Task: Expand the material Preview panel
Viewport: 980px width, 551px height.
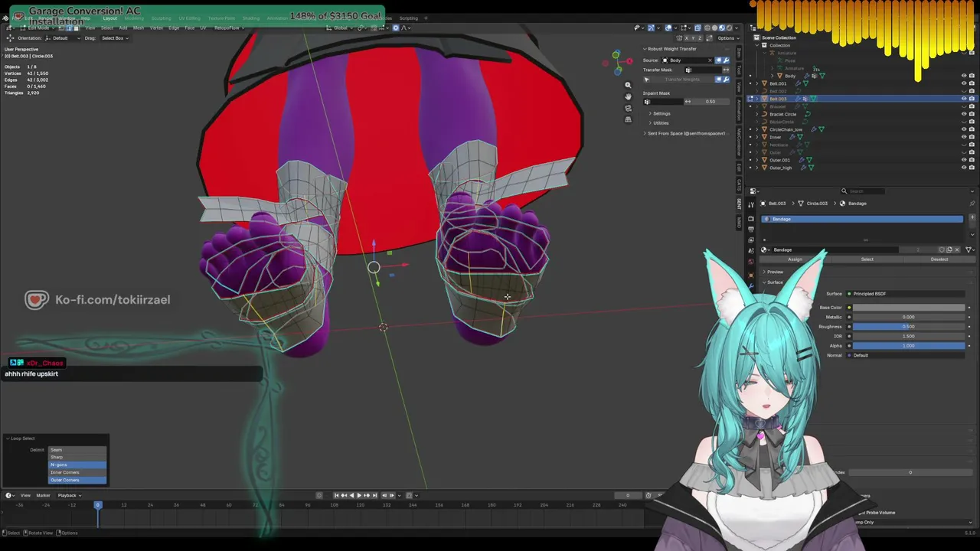Action: pyautogui.click(x=773, y=272)
